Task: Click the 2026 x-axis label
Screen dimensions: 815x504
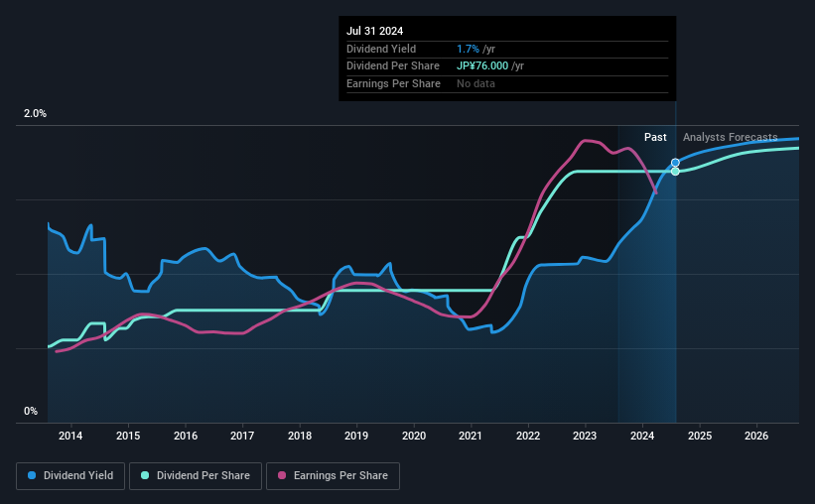Action: [x=756, y=436]
